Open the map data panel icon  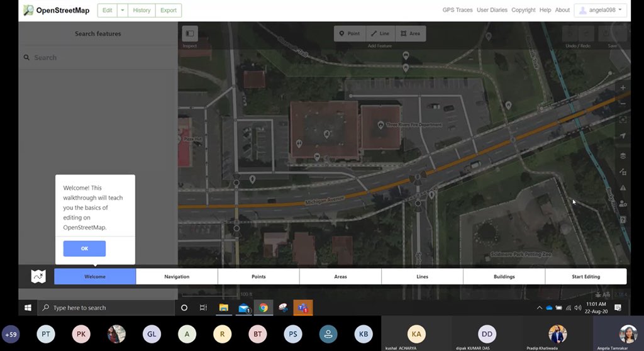pyautogui.click(x=623, y=172)
